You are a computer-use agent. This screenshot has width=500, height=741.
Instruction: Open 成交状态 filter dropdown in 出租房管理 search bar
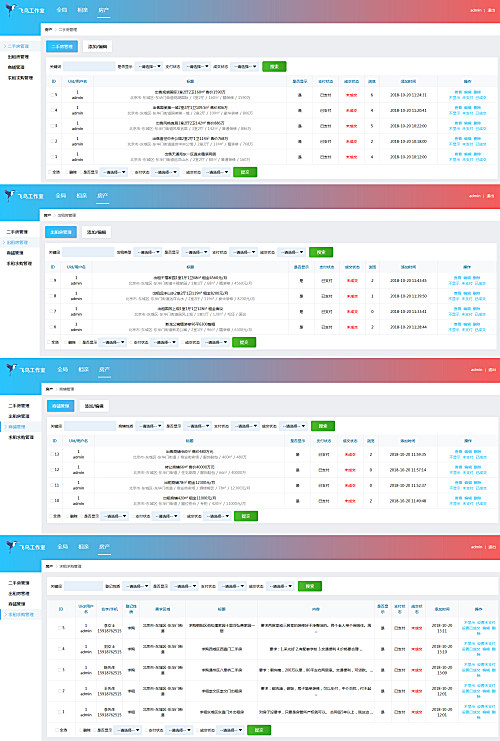(x=292, y=252)
